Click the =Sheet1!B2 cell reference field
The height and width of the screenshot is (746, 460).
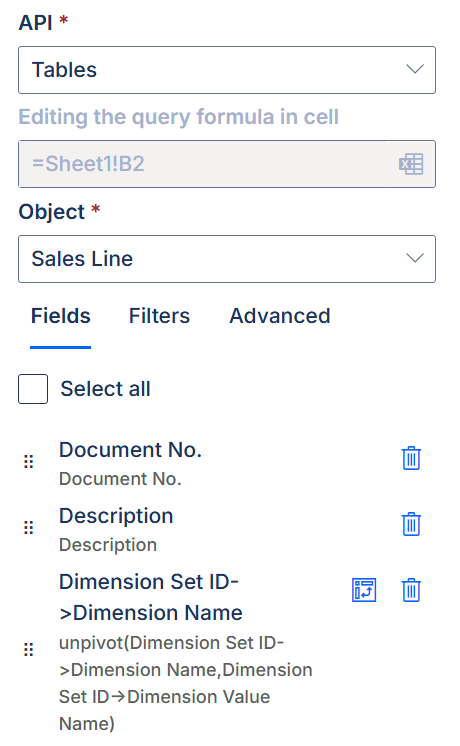point(227,164)
